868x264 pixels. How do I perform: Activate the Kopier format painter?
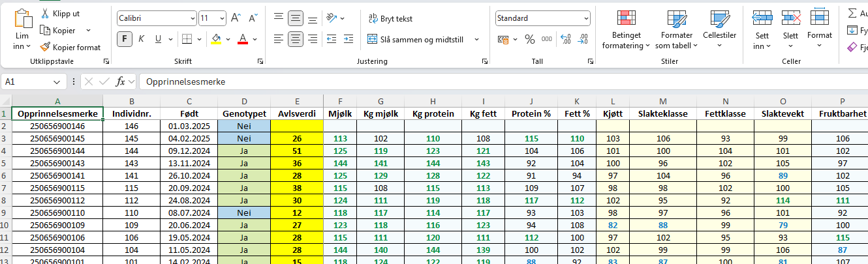point(70,47)
